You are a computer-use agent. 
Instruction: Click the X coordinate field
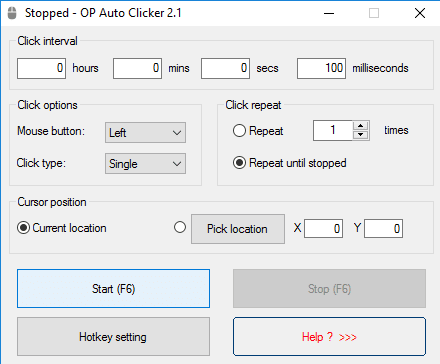coord(323,229)
